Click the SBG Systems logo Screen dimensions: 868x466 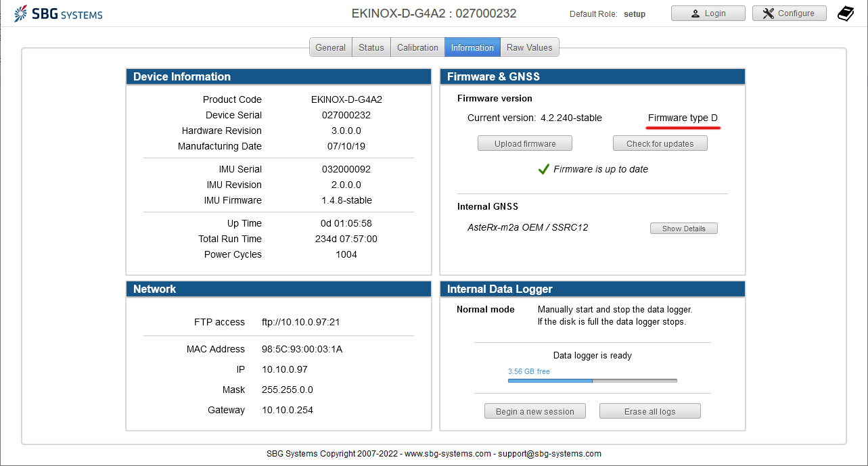pyautogui.click(x=58, y=14)
